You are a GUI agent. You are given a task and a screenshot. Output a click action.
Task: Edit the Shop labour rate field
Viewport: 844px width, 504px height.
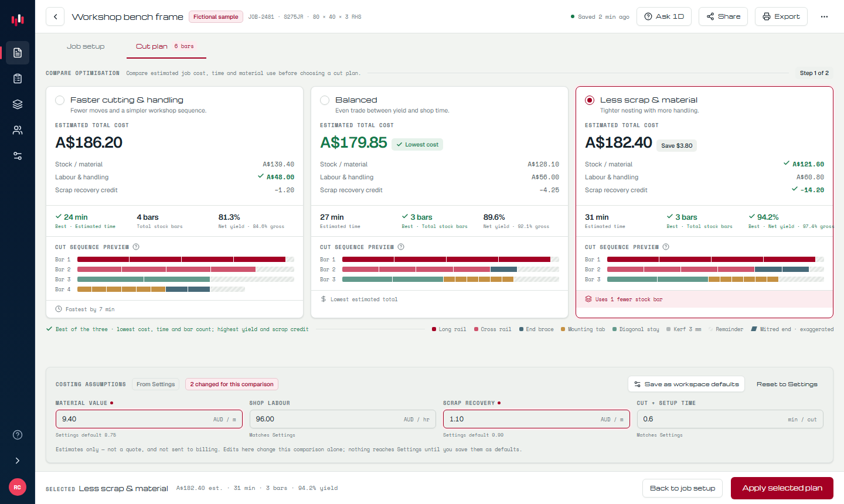pos(343,419)
